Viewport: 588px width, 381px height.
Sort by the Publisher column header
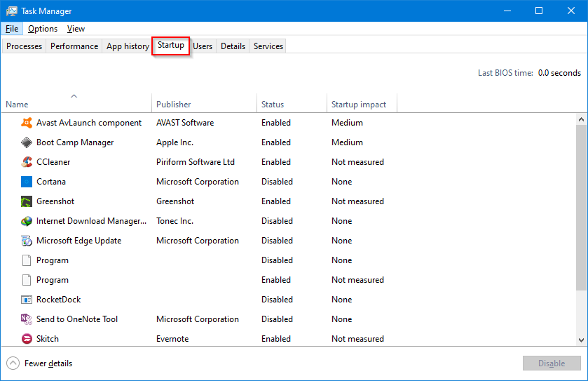tap(205, 104)
